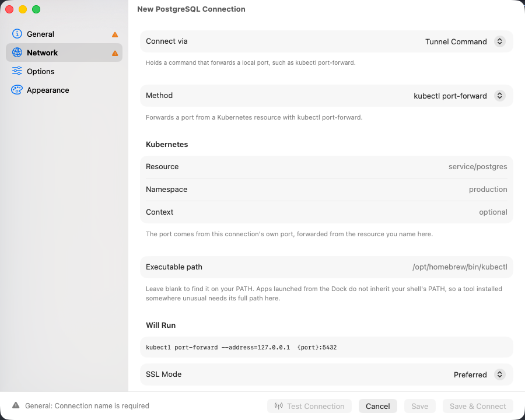525x420 pixels.
Task: Click the Executable path field
Action: click(327, 267)
